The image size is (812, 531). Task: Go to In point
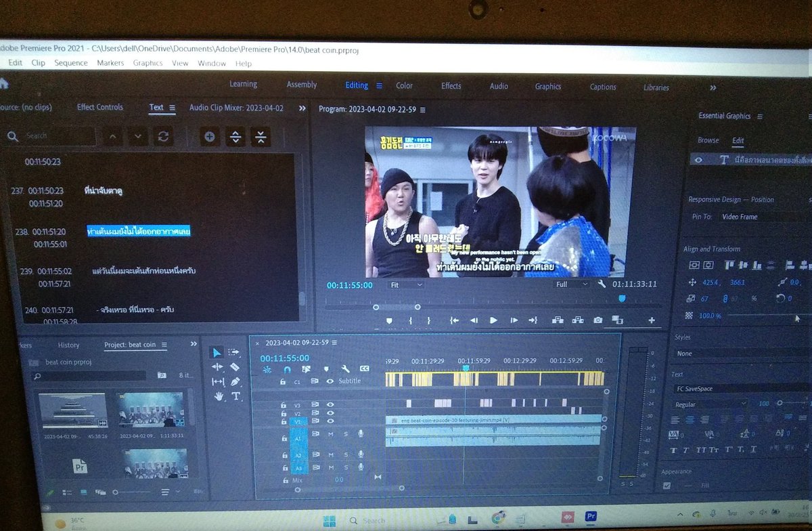(x=454, y=320)
